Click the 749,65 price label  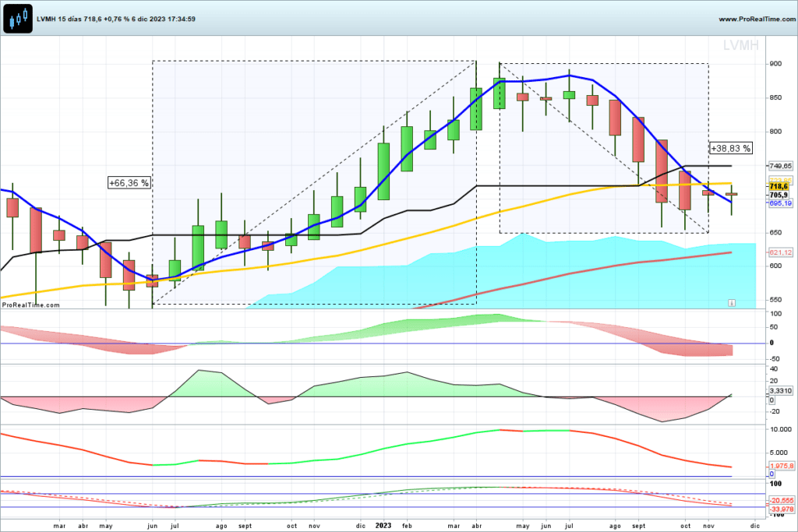click(780, 166)
